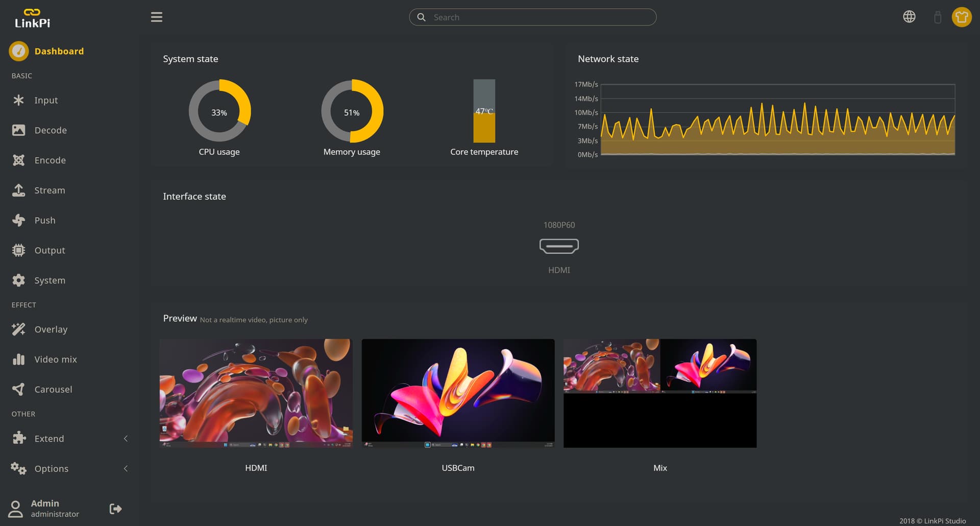The image size is (980, 526).
Task: Click the Admin user avatar icon
Action: (16, 509)
